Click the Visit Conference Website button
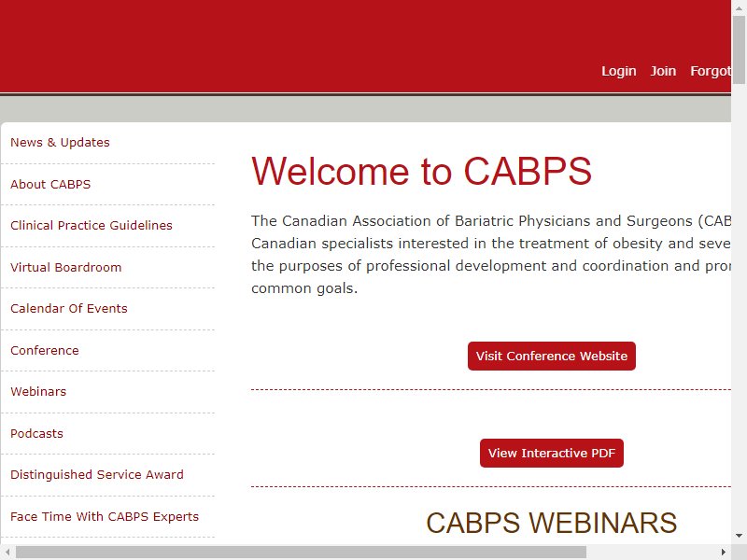This screenshot has height=560, width=747. click(552, 356)
